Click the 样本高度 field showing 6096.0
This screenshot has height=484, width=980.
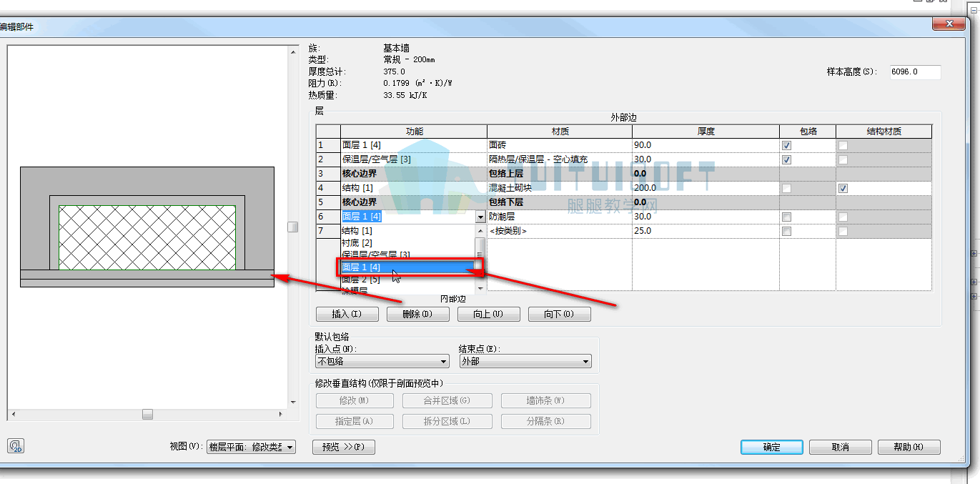915,72
